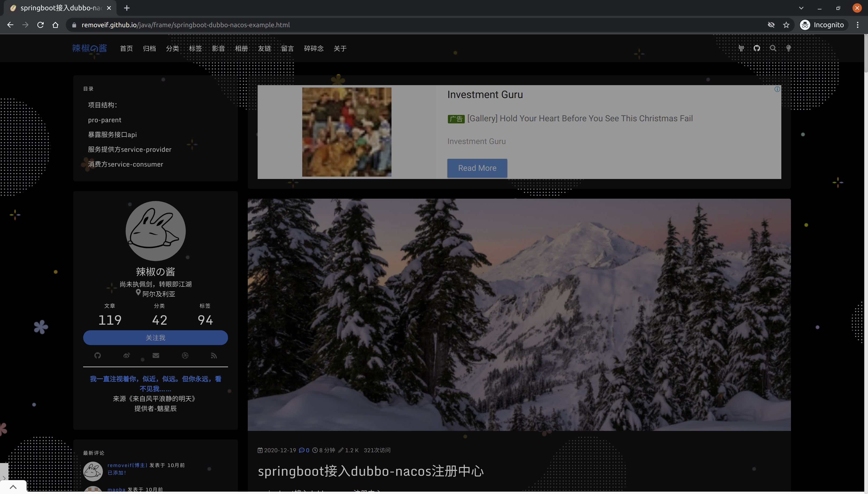
Task: Click the GitHub icon below 关注我 button
Action: [97, 355]
